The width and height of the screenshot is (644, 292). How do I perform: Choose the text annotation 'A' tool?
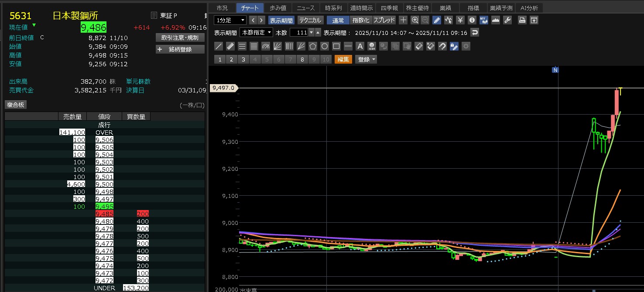(x=360, y=46)
